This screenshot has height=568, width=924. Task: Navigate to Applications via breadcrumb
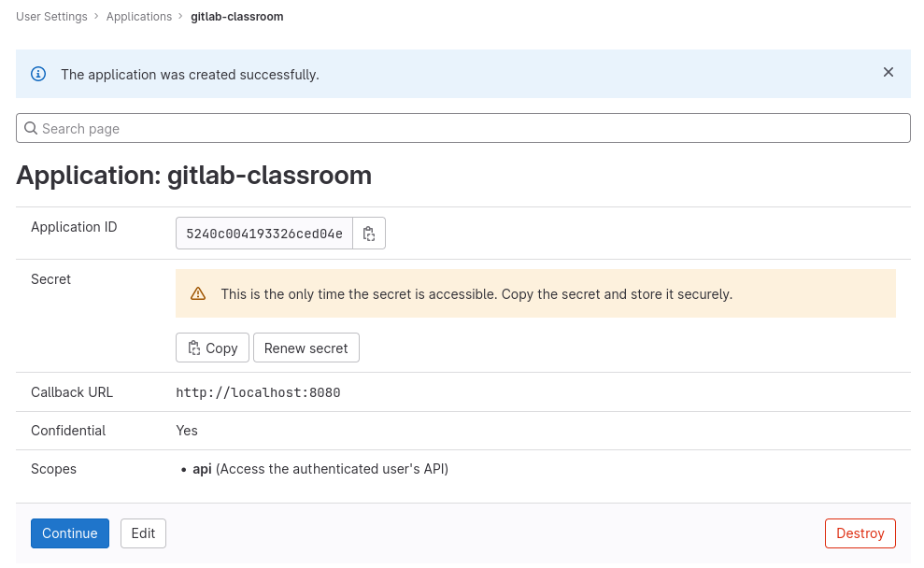click(x=139, y=16)
